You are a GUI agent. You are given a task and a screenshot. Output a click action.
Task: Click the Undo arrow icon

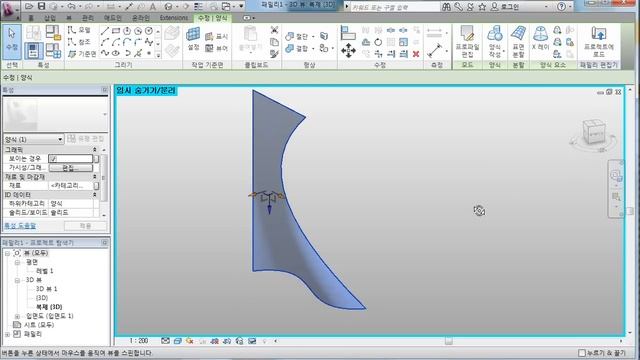pyautogui.click(x=71, y=6)
